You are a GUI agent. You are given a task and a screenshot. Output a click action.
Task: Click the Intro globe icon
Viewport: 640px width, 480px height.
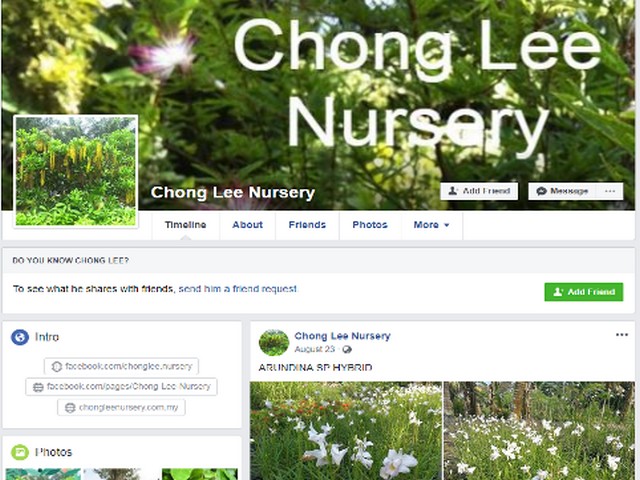coord(20,338)
